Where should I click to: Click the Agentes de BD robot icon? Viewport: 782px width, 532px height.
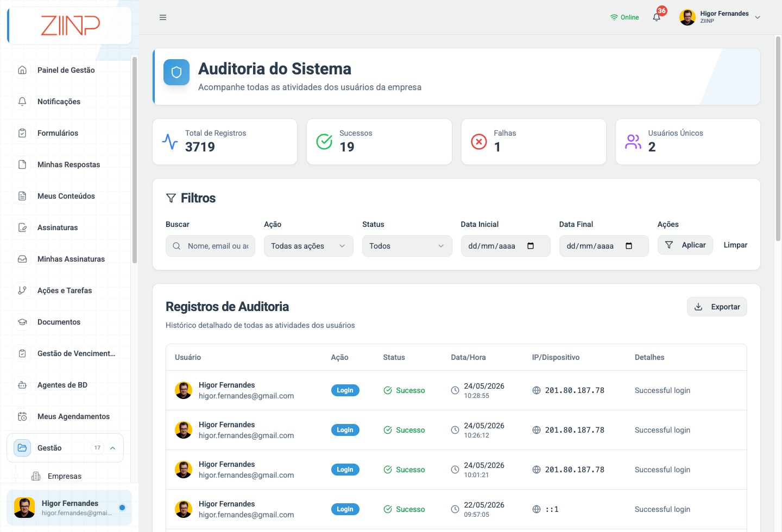[x=22, y=385]
